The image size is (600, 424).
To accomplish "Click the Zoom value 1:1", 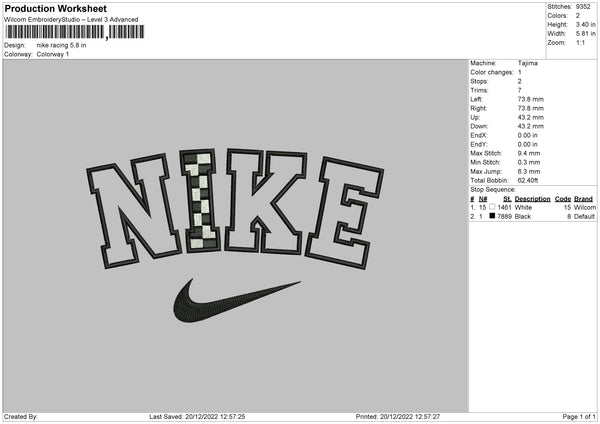I will tap(580, 42).
